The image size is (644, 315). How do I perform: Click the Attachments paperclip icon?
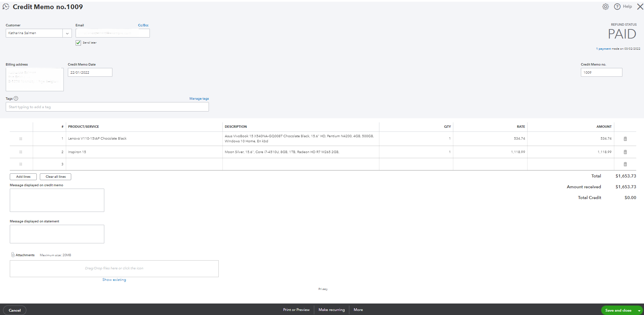coord(13,255)
